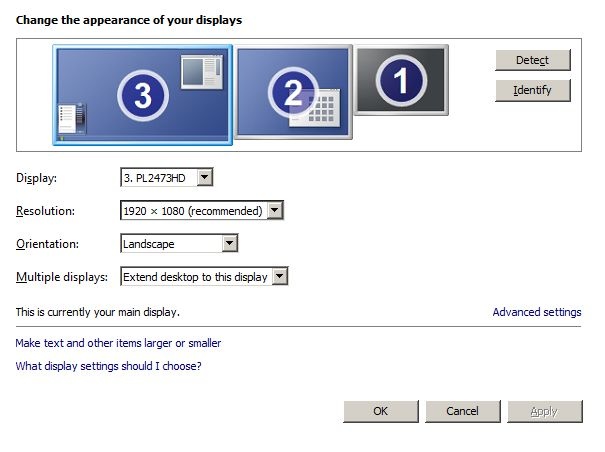This screenshot has height=452, width=605.
Task: Select monitor 3 thumbnail
Action: pyautogui.click(x=142, y=95)
